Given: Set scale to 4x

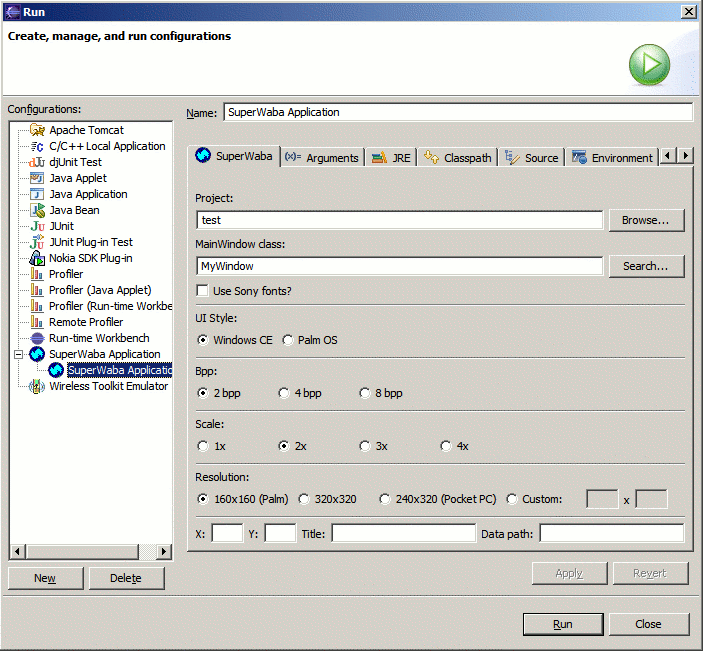Looking at the screenshot, I should tap(446, 446).
